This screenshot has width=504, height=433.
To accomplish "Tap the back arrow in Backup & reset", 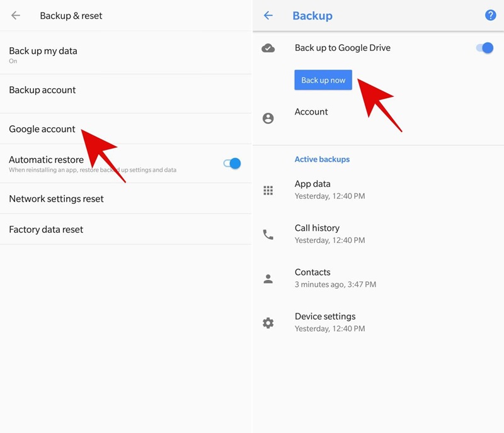I will click(16, 16).
